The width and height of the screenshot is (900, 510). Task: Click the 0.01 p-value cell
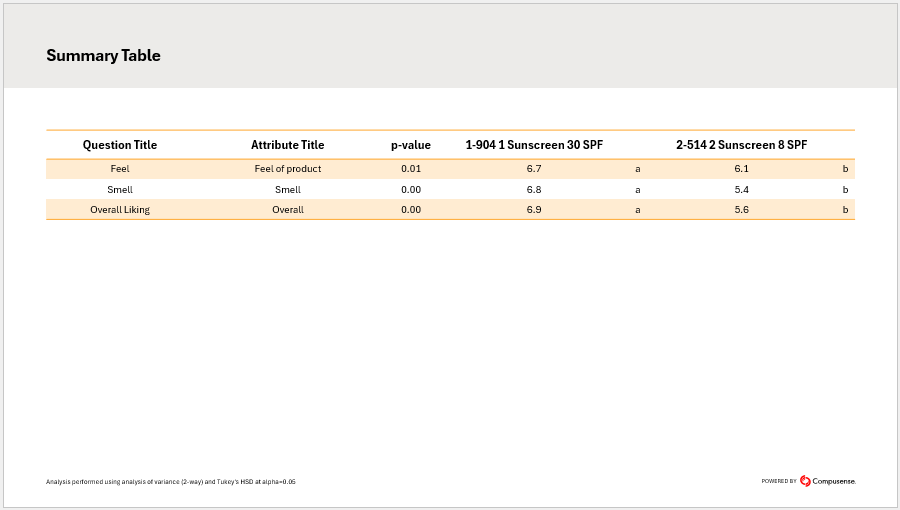coord(411,169)
